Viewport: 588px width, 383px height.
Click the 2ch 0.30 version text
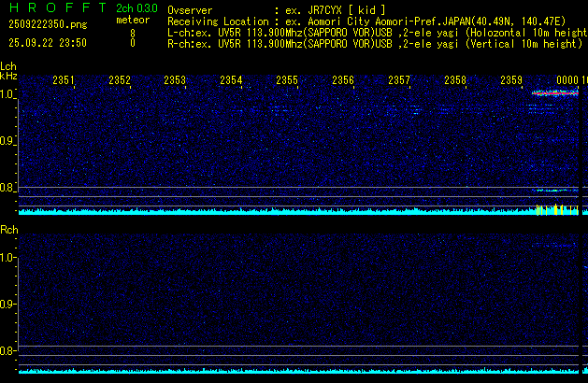point(136,7)
